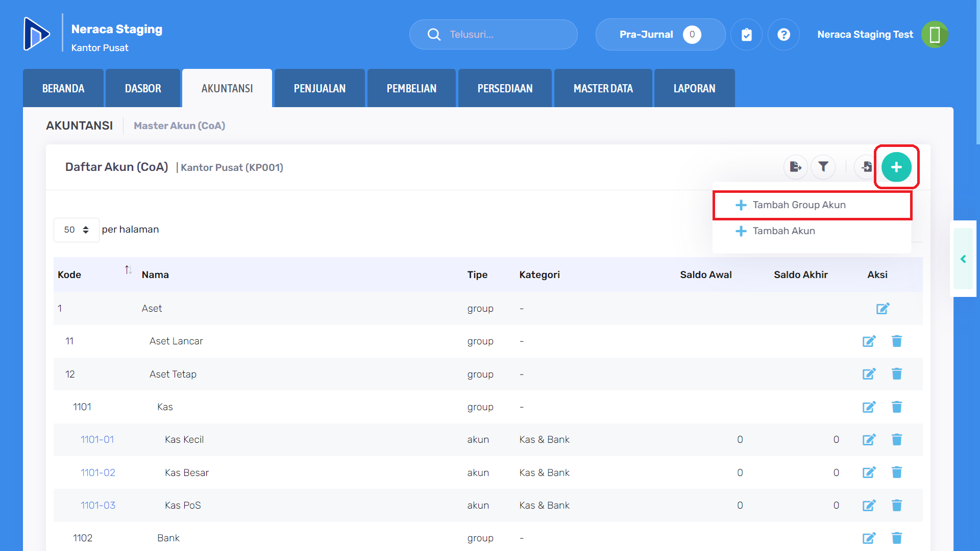Edit the Kas Kecil account
This screenshot has width=980, height=551.
(869, 439)
